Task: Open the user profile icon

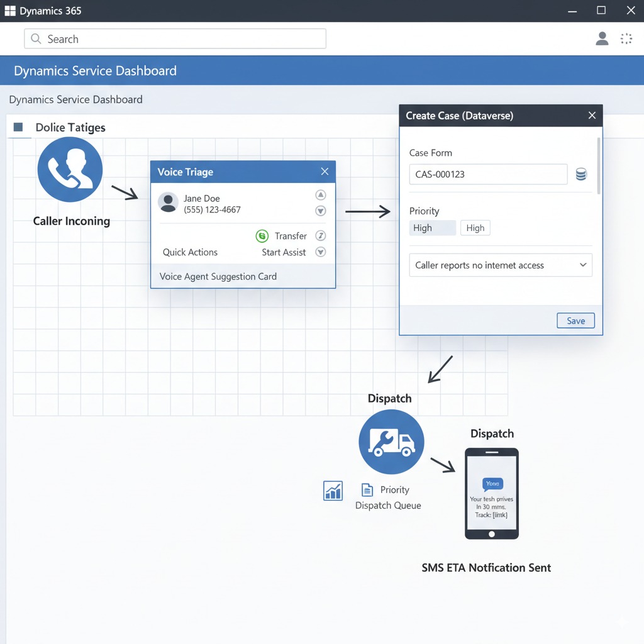Action: click(x=602, y=38)
